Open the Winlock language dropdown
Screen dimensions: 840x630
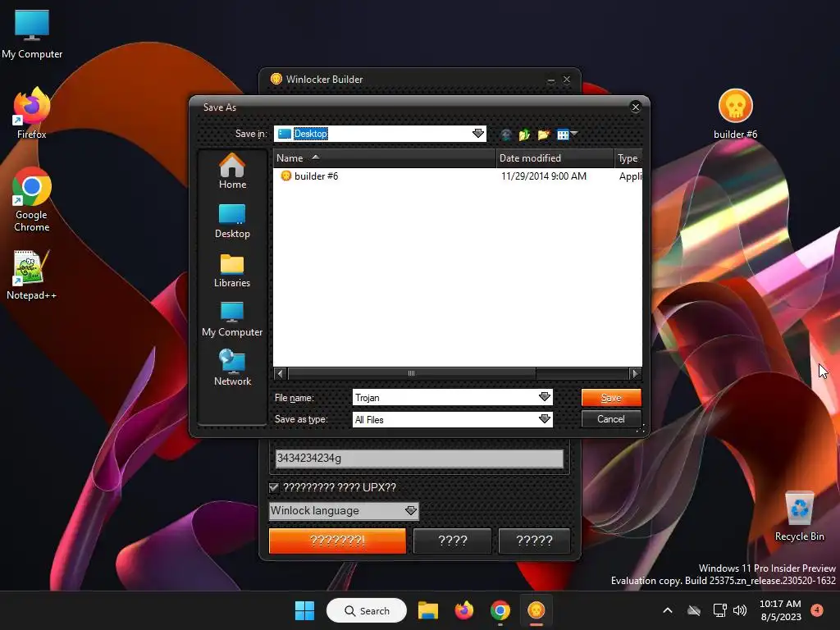(344, 510)
